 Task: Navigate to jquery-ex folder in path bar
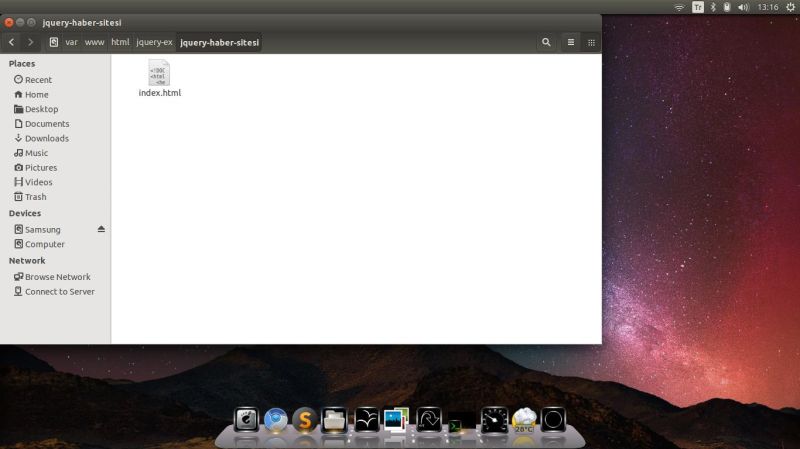154,42
